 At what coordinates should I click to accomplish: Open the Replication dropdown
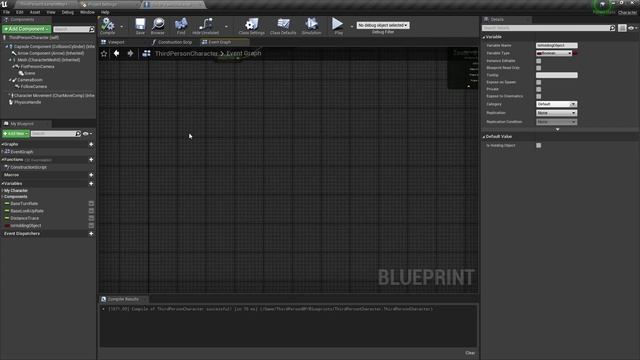point(556,113)
